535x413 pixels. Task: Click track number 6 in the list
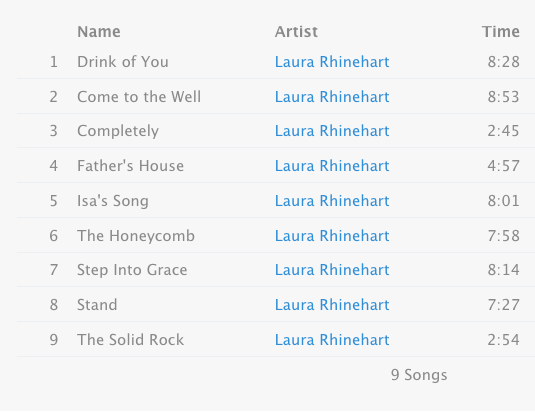54,236
